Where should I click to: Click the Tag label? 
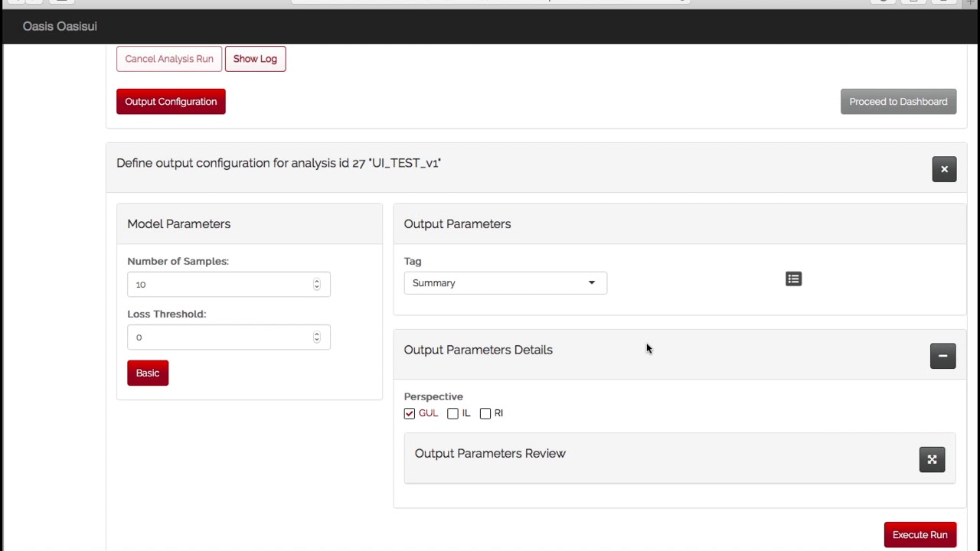[x=413, y=261]
